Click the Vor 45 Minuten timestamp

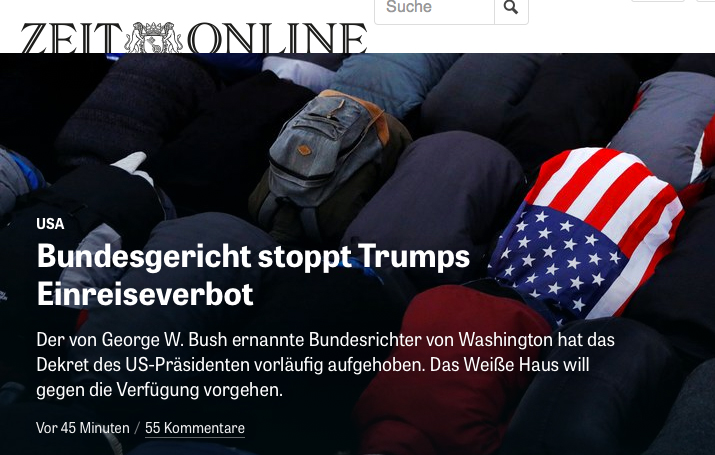click(x=83, y=428)
